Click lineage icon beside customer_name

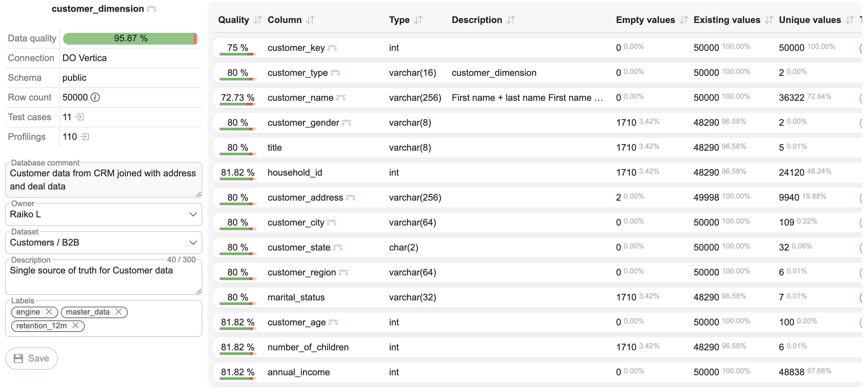click(x=341, y=98)
